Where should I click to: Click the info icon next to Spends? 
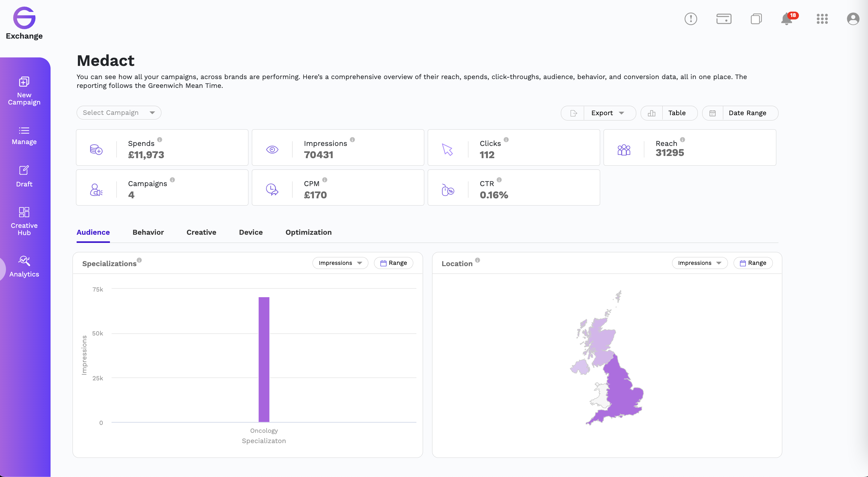[x=160, y=140]
